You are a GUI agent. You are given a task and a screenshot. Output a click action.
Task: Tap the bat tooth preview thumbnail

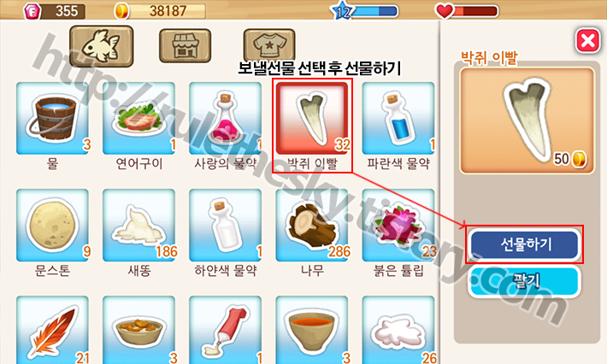point(527,120)
